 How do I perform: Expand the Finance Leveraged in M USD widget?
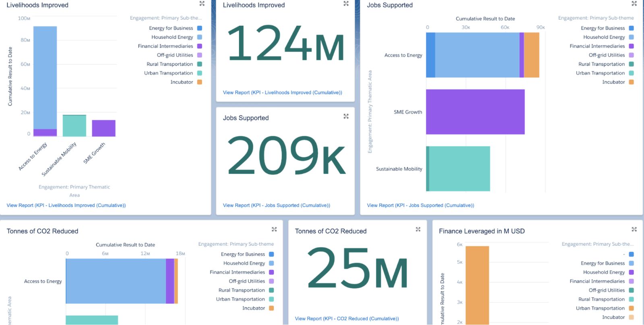[x=634, y=230]
